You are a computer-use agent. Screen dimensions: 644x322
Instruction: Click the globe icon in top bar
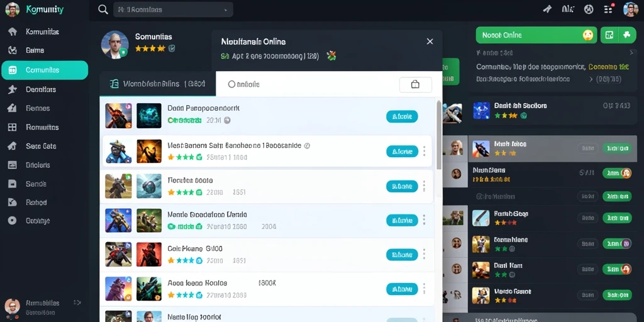[589, 9]
